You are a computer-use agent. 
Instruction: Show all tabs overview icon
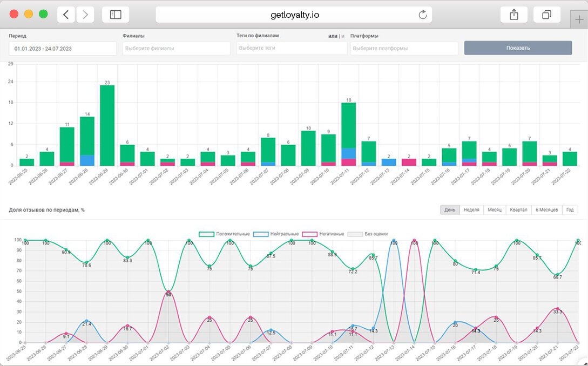click(x=547, y=15)
